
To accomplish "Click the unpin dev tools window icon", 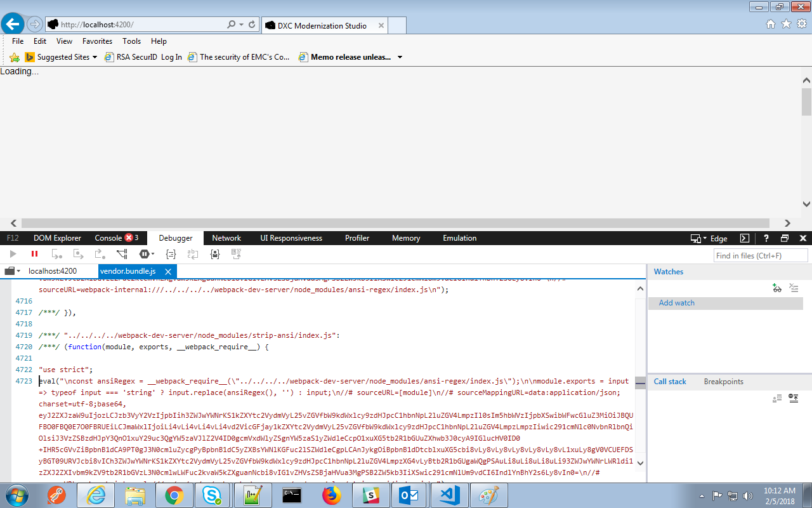I will (785, 238).
